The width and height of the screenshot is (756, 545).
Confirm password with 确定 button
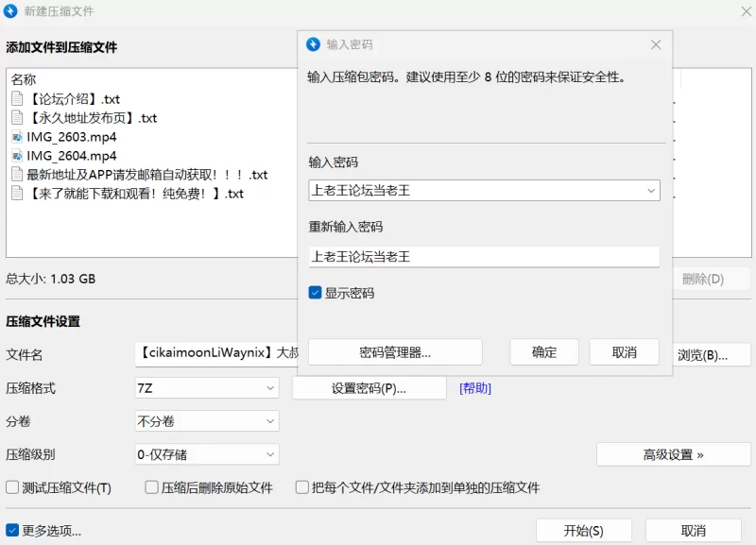coord(544,352)
